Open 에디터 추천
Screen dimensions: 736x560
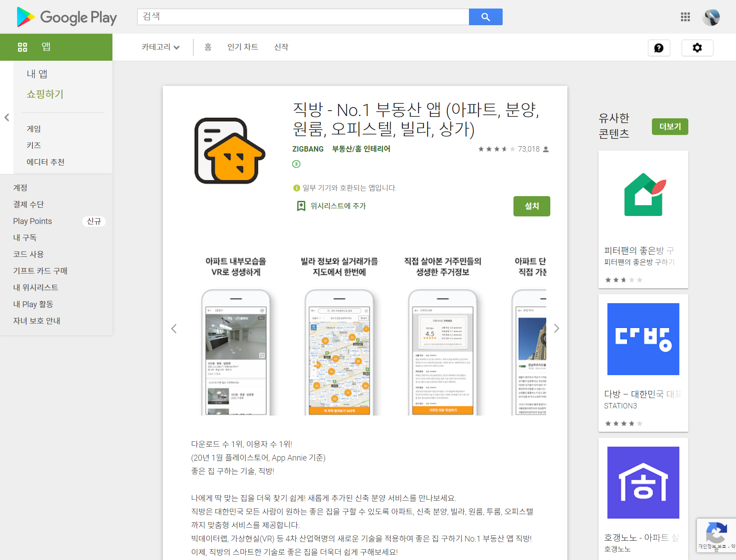pos(45,162)
